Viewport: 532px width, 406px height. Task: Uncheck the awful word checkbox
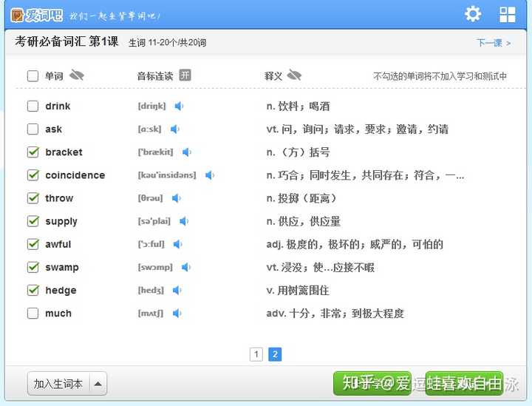point(33,244)
